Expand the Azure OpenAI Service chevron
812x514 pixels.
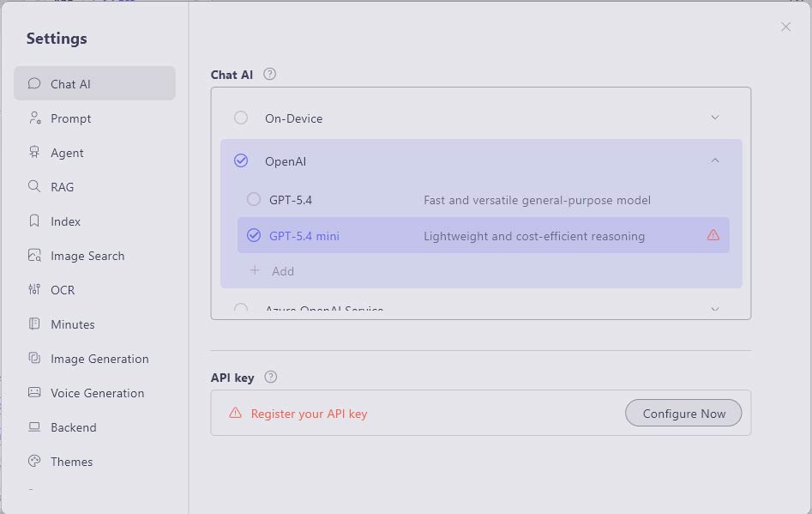pyautogui.click(x=715, y=309)
